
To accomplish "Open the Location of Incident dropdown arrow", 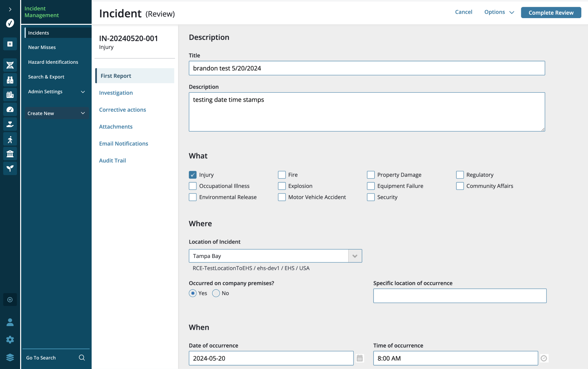I will 355,256.
